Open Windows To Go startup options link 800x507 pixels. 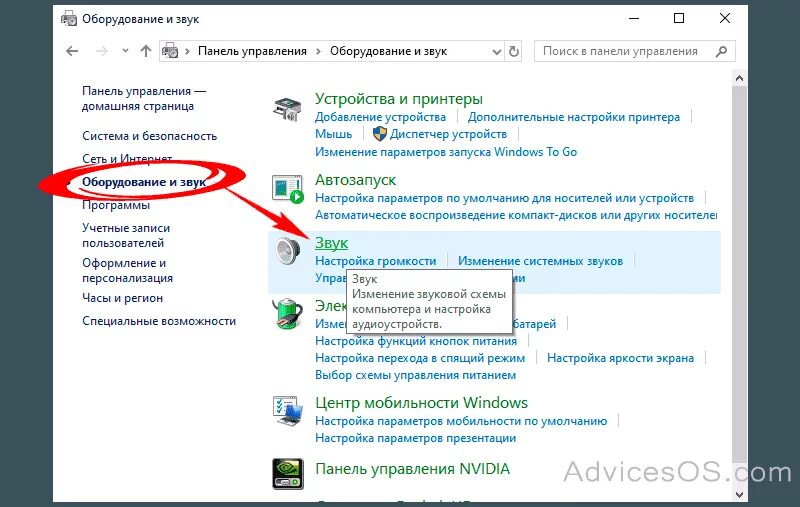(446, 151)
